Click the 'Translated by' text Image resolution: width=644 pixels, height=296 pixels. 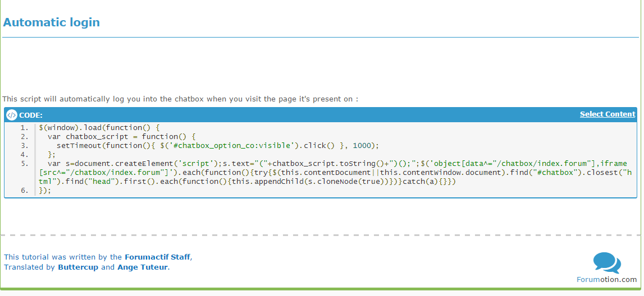coord(30,267)
